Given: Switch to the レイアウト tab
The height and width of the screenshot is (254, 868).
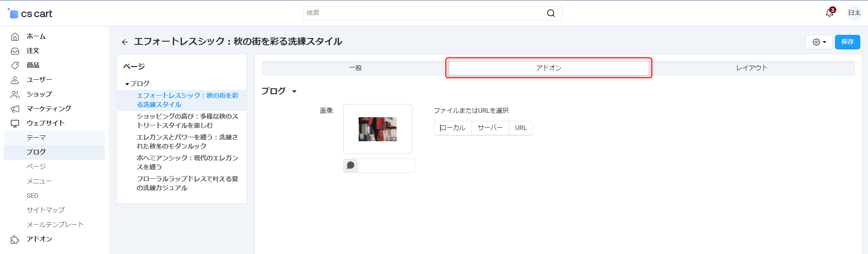Looking at the screenshot, I should coord(752,68).
